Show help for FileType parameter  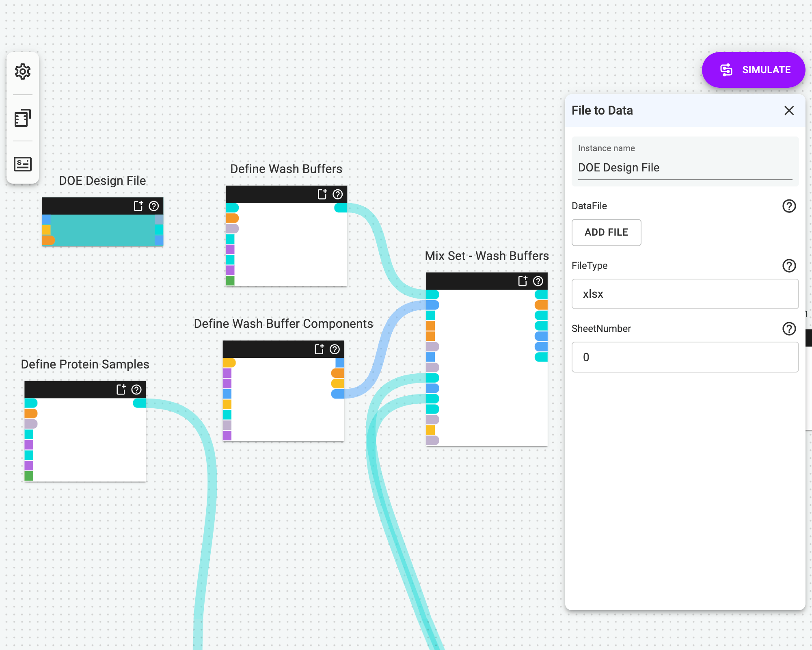tap(789, 266)
